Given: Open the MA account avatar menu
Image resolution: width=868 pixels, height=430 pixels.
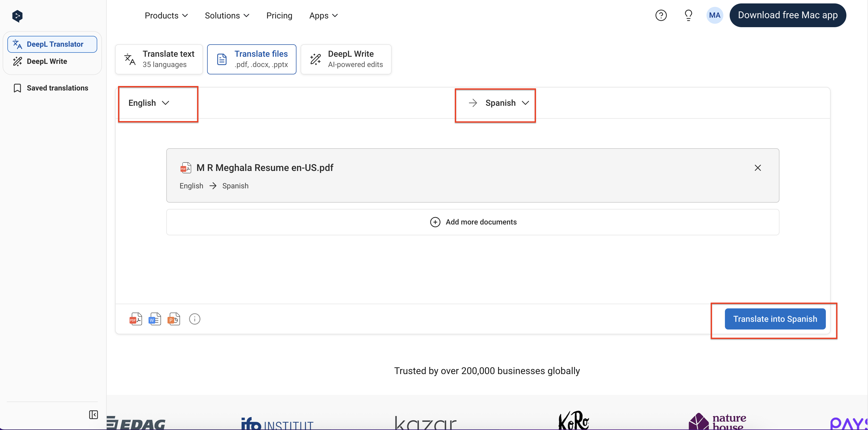Looking at the screenshot, I should tap(715, 15).
